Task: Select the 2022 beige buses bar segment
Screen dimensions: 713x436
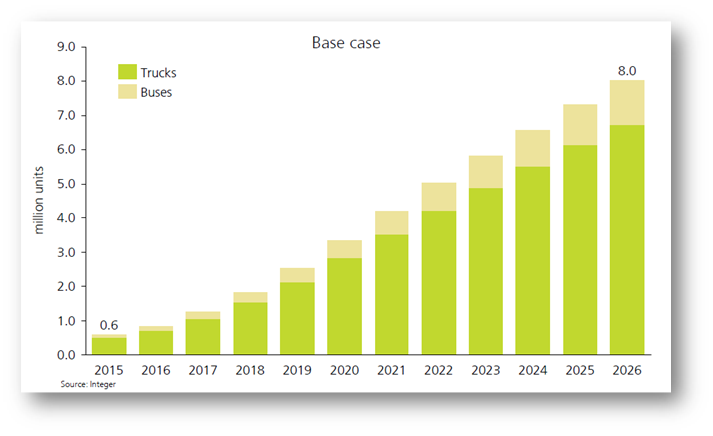Action: coord(439,197)
